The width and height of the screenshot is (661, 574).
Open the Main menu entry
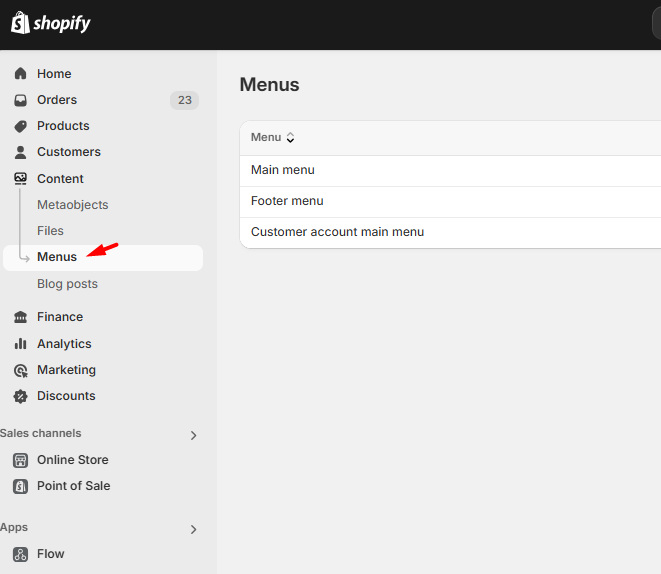click(283, 170)
